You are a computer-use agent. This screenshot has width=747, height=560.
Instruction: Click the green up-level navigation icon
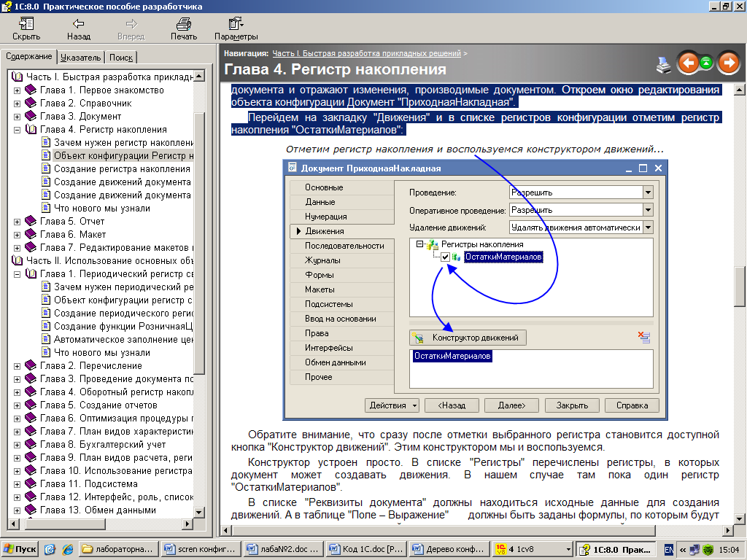pos(707,63)
